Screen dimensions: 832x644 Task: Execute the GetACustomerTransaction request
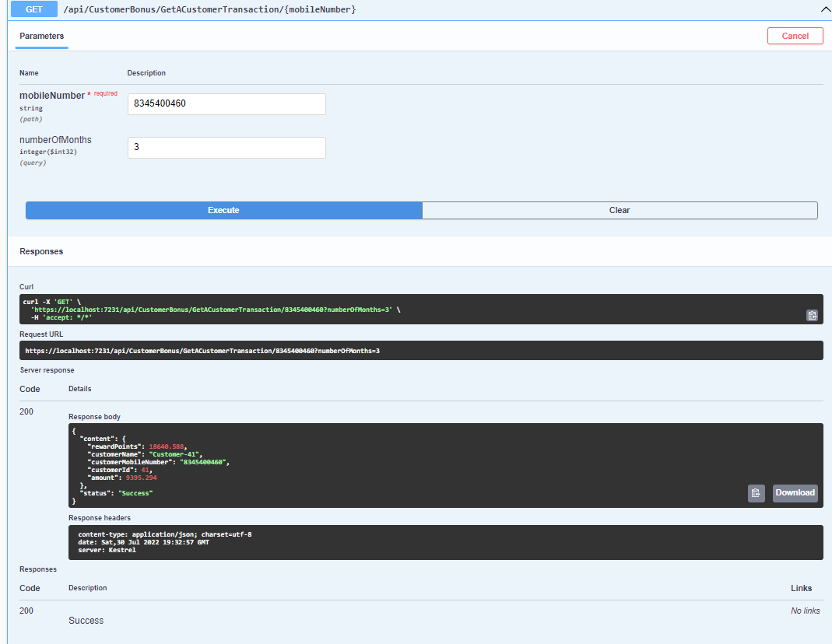point(223,210)
